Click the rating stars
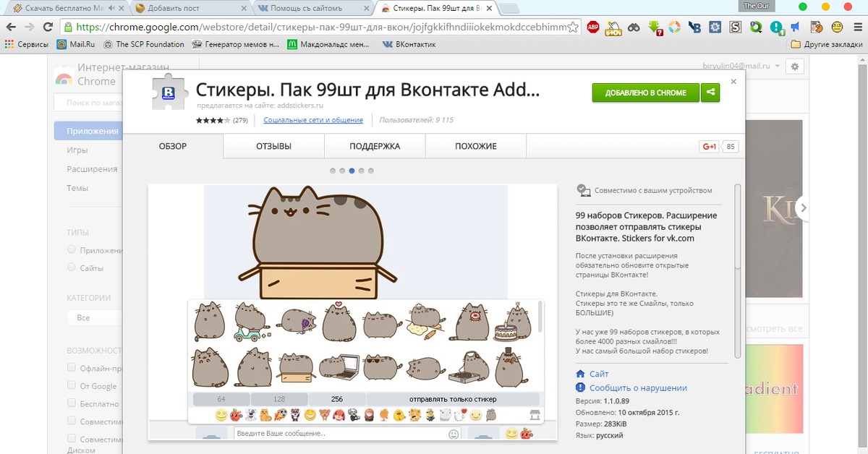868x454 pixels. (x=213, y=120)
